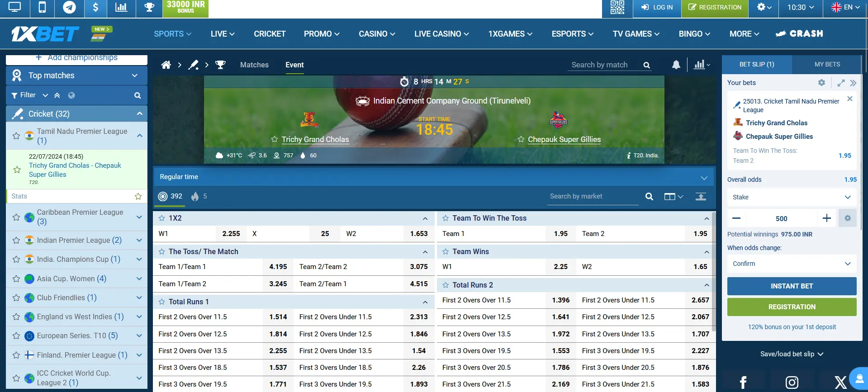
Task: Open Save/load bet slip
Action: click(x=792, y=354)
